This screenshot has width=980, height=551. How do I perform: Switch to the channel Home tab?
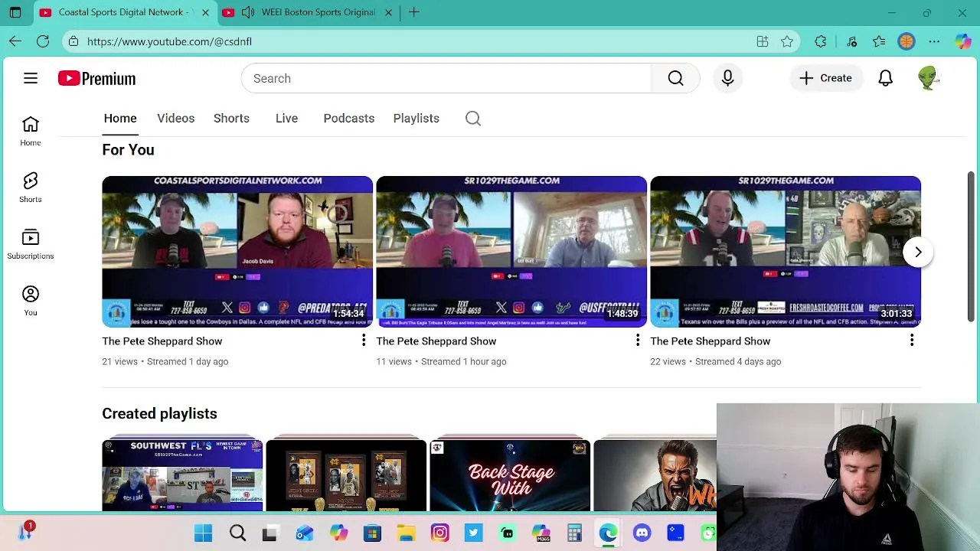[120, 118]
